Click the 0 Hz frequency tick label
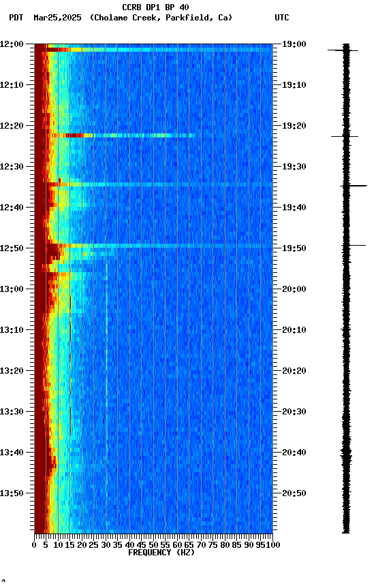 coord(34,545)
